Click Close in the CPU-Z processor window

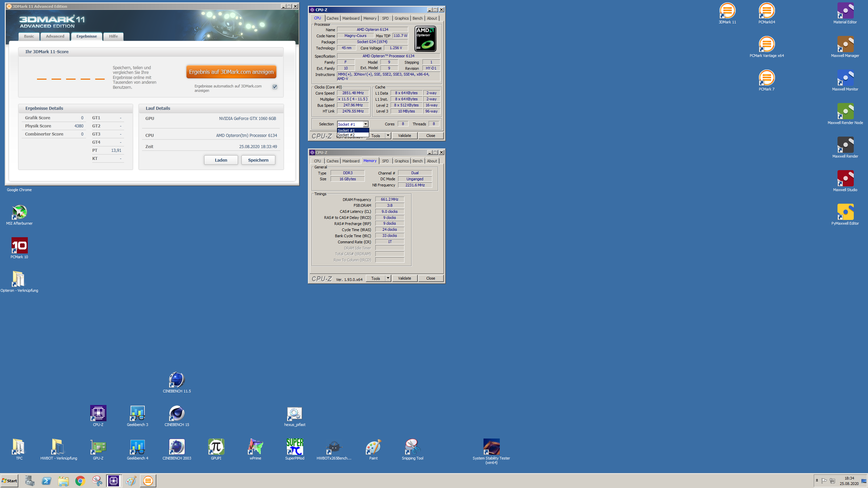coord(431,136)
